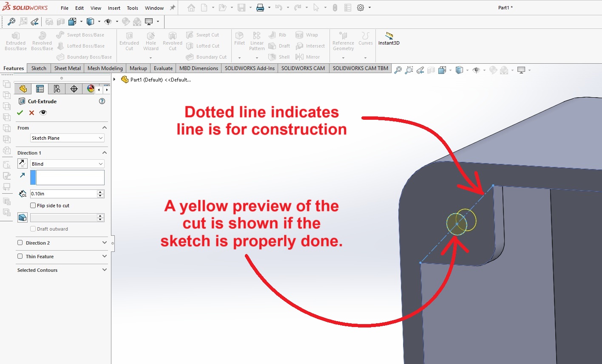
Task: Click the Draft On/Off icon
Action: pyautogui.click(x=23, y=217)
